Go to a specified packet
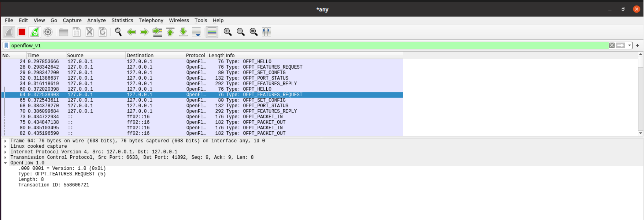Screen dimensions: 644x220 coord(157,32)
